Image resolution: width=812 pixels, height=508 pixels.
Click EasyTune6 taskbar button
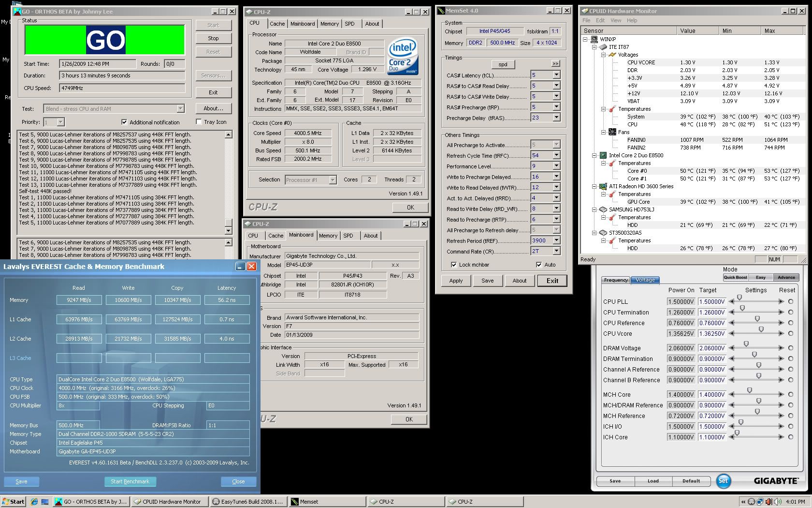249,502
